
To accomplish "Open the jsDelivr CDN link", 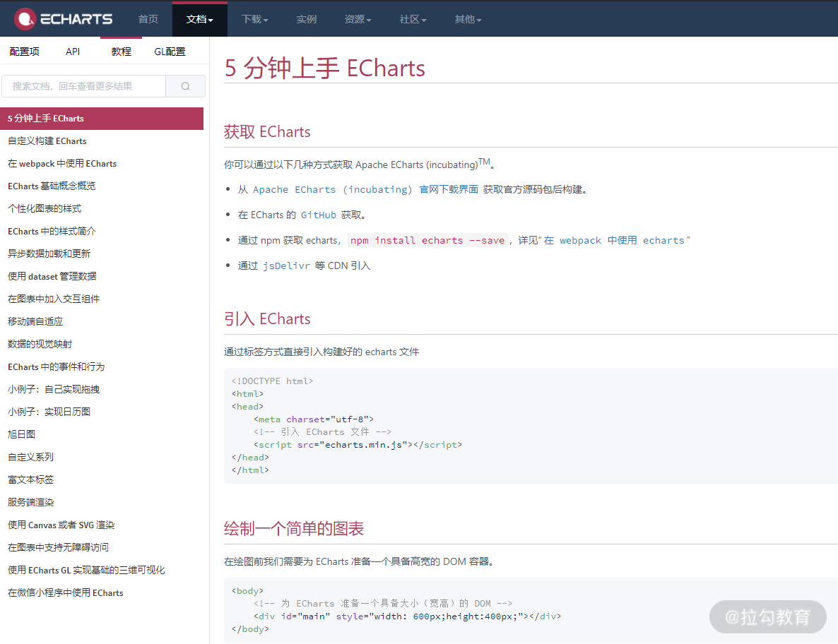I will (x=286, y=266).
